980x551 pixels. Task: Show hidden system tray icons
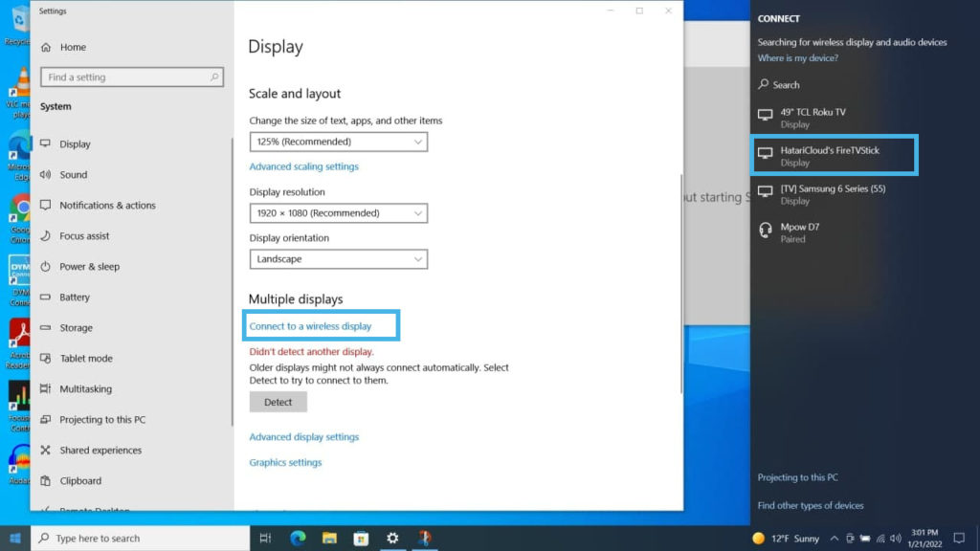[835, 538]
